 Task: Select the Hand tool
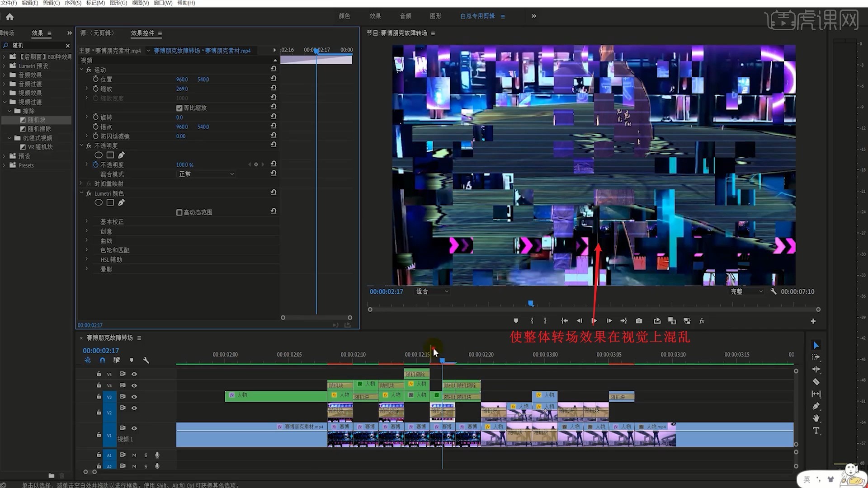click(816, 418)
